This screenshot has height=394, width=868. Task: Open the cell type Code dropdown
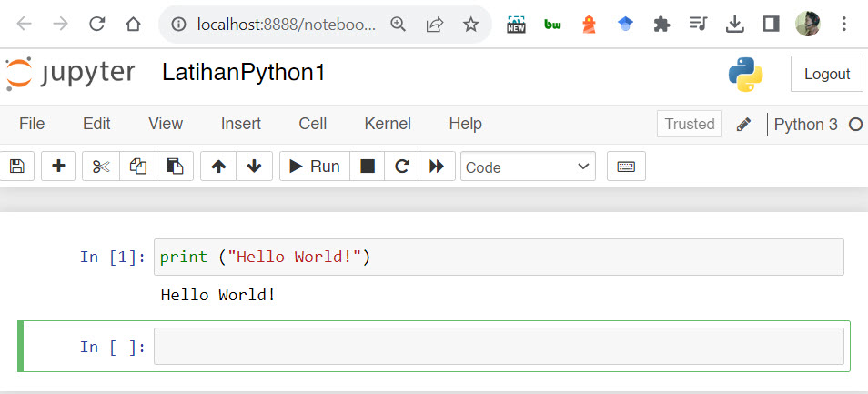[528, 167]
